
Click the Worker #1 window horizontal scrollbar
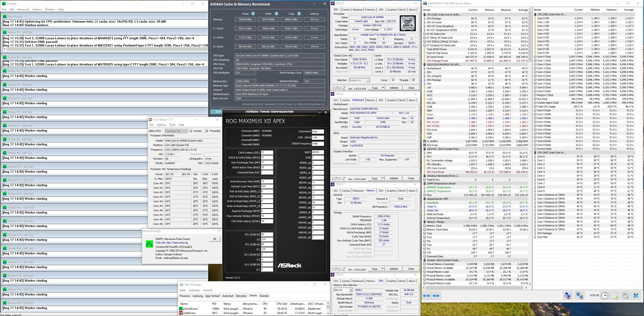tap(105, 49)
